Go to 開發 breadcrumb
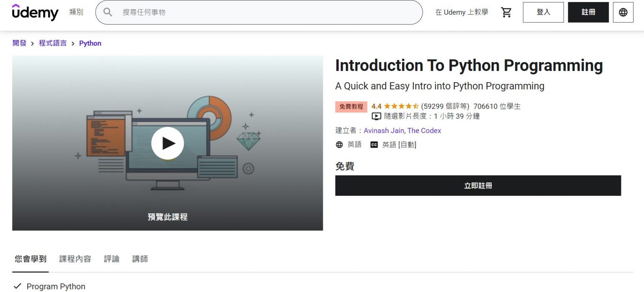The height and width of the screenshot is (292, 644). 19,43
